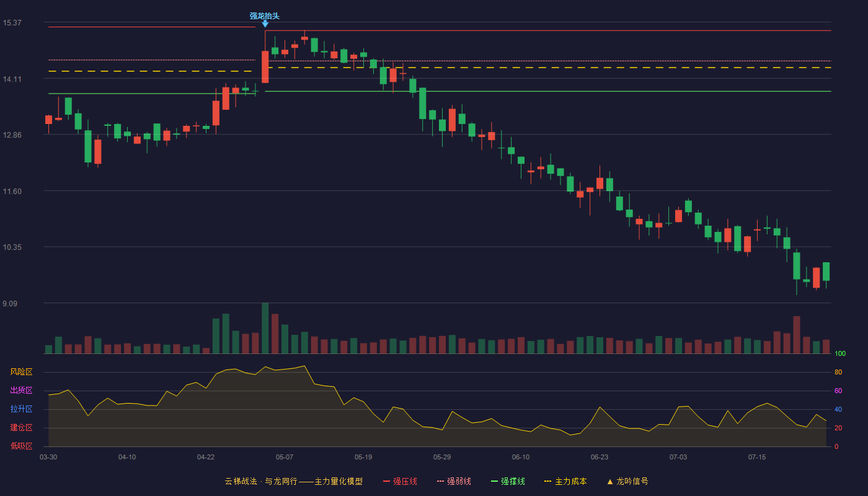Click the 强龙抬头 signal label
This screenshot has width=868, height=496.
tap(265, 15)
